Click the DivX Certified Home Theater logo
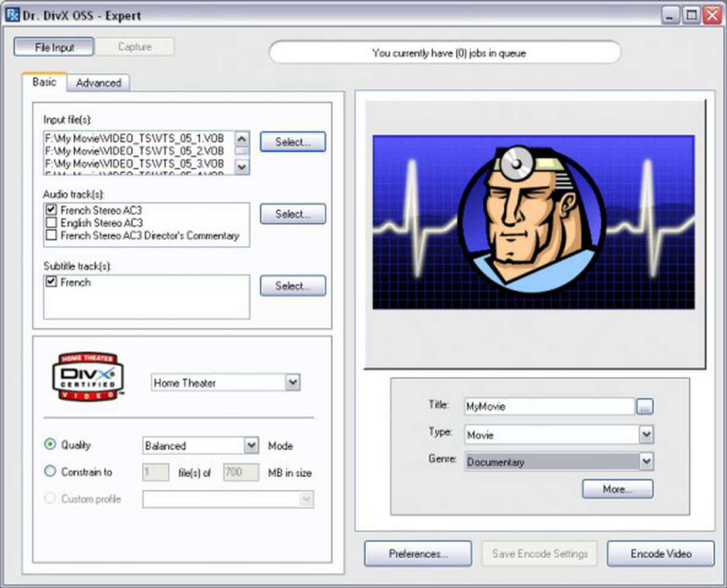727x588 pixels. (88, 376)
